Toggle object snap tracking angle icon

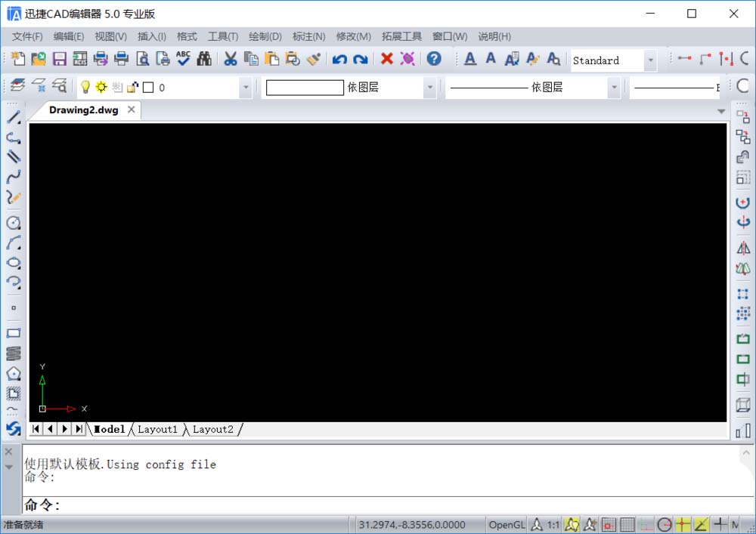[701, 524]
